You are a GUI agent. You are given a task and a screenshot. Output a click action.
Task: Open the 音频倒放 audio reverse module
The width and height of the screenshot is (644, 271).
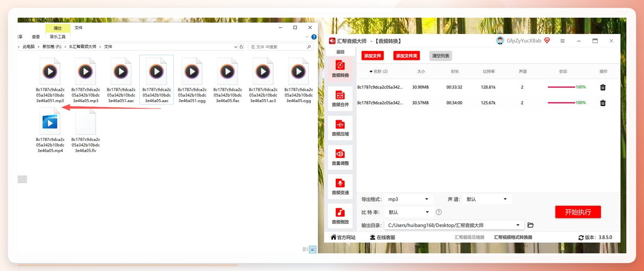(x=340, y=216)
